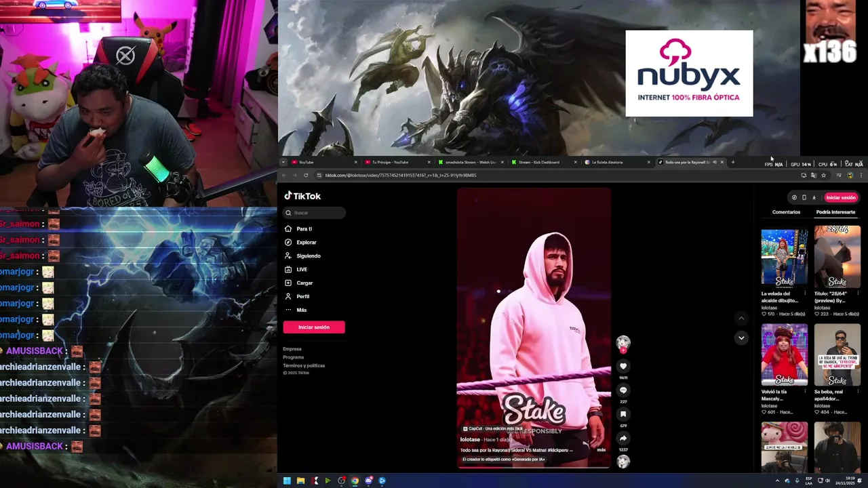The height and width of the screenshot is (488, 868).
Task: Open the Programa footer link
Action: [x=294, y=357]
